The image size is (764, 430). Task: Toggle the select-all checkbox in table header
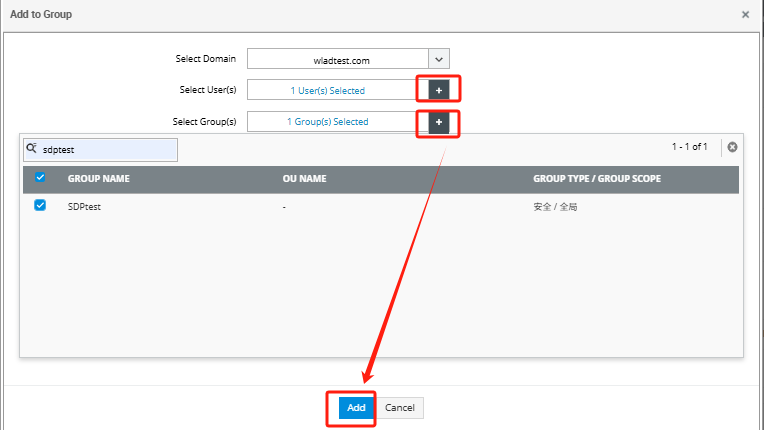tap(40, 179)
